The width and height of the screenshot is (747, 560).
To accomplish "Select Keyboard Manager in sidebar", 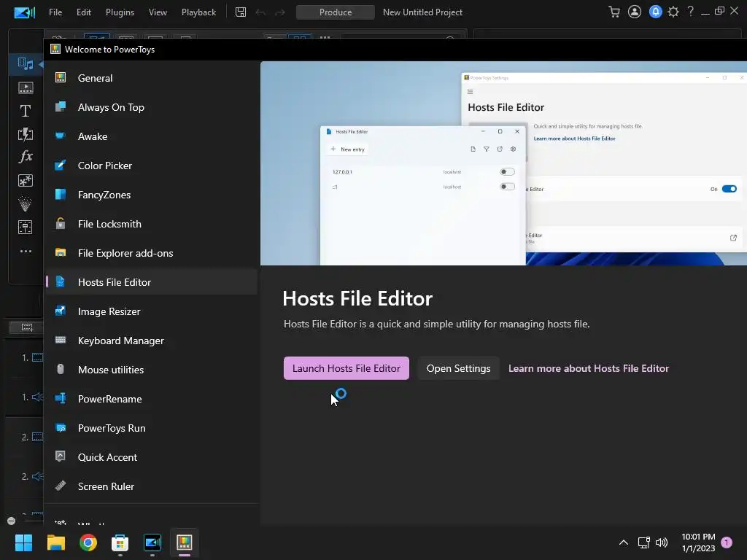I will pyautogui.click(x=152, y=341).
